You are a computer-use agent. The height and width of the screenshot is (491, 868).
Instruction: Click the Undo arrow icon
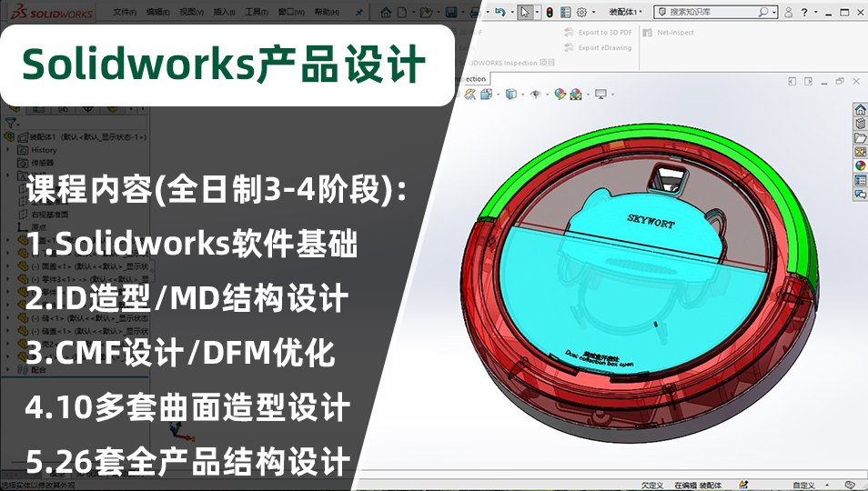(x=500, y=12)
